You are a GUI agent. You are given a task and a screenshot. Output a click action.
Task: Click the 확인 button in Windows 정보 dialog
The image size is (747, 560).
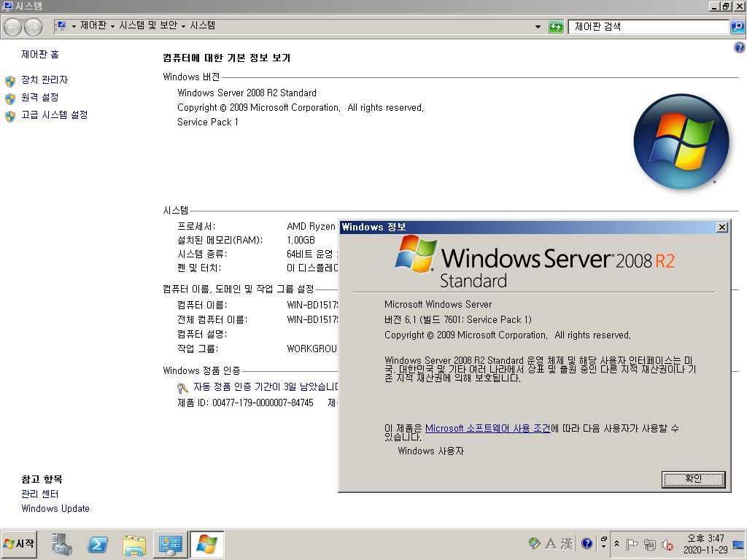[693, 479]
